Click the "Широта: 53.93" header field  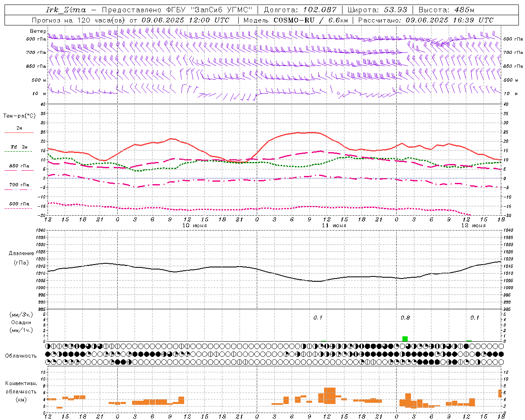[377, 10]
